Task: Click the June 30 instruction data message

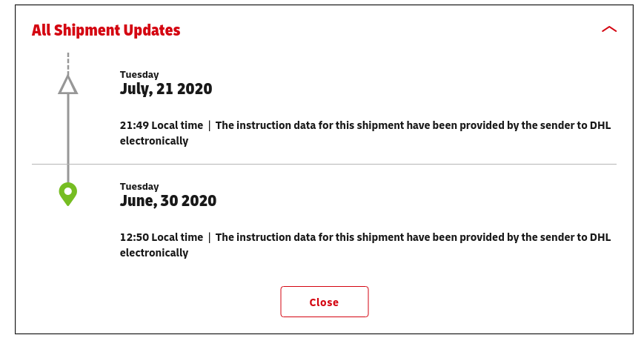Action: (365, 245)
